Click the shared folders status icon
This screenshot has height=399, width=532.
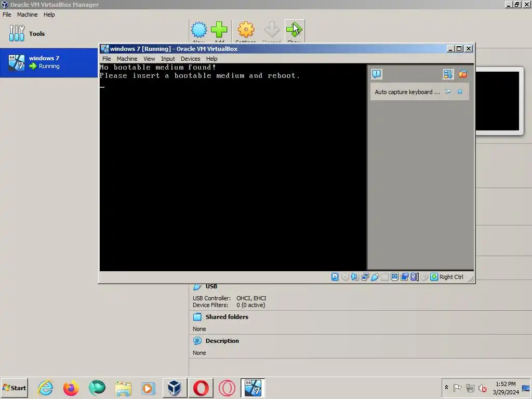[384, 277]
